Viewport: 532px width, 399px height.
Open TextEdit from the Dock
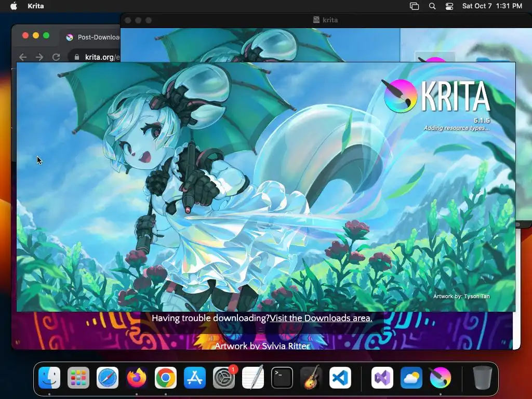click(253, 378)
